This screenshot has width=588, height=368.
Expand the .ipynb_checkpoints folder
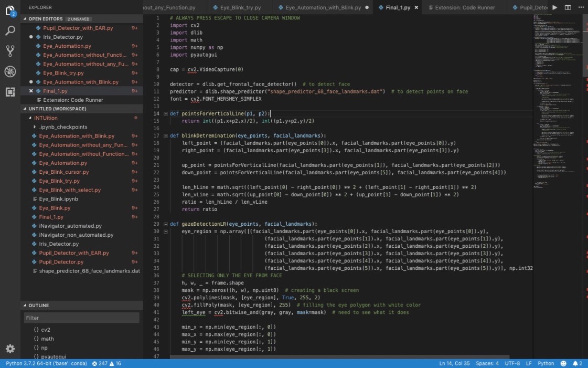click(x=35, y=127)
